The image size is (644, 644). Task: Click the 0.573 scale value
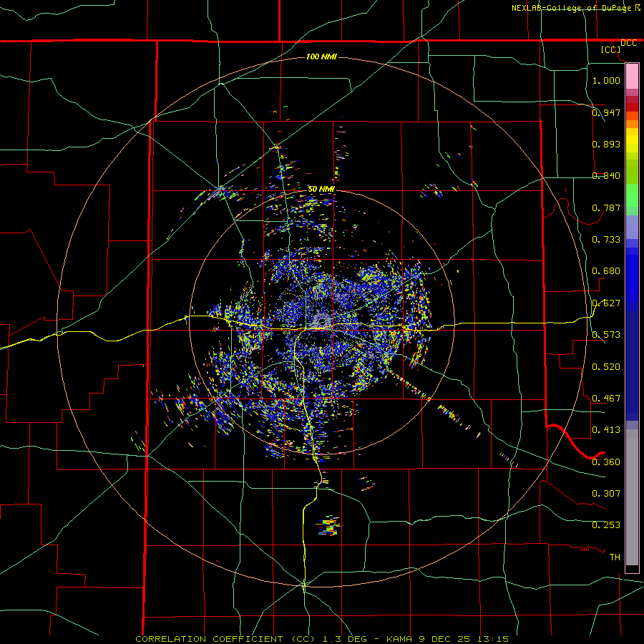tap(606, 334)
